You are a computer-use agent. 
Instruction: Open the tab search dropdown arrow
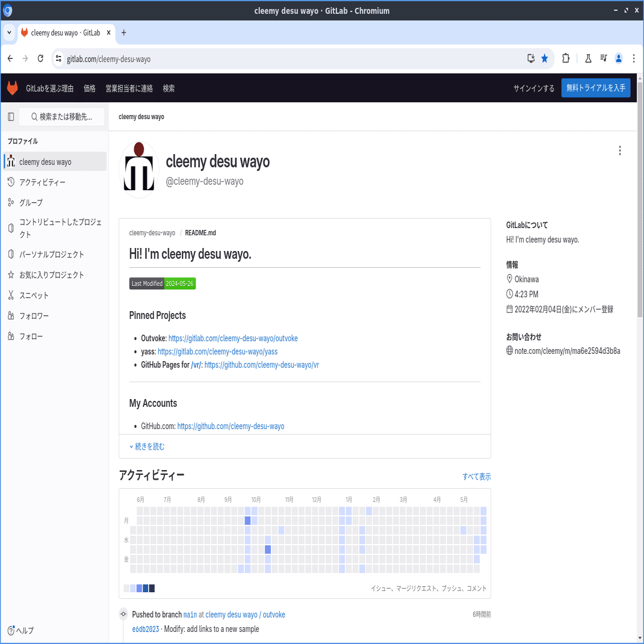coord(9,33)
